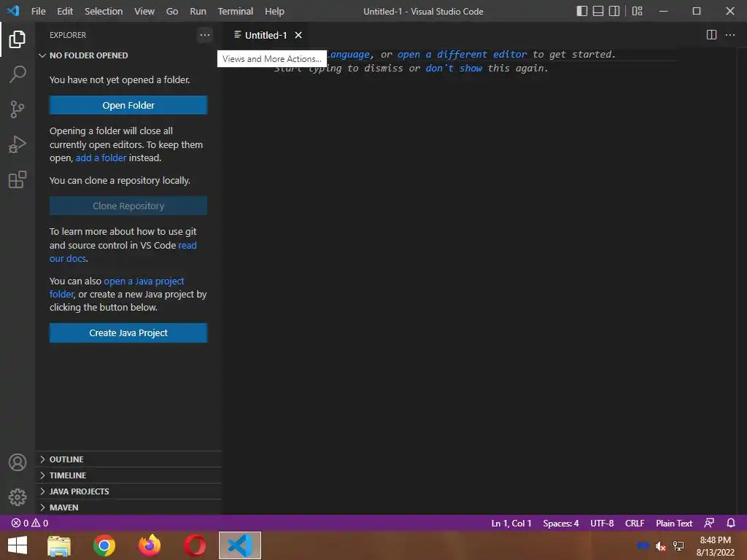Viewport: 747px width, 560px height.
Task: Click the Clone Repository button
Action: pos(128,206)
